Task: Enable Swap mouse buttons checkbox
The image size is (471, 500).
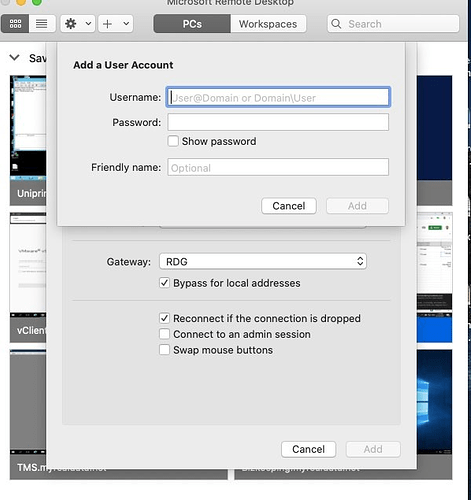Action: tap(164, 350)
